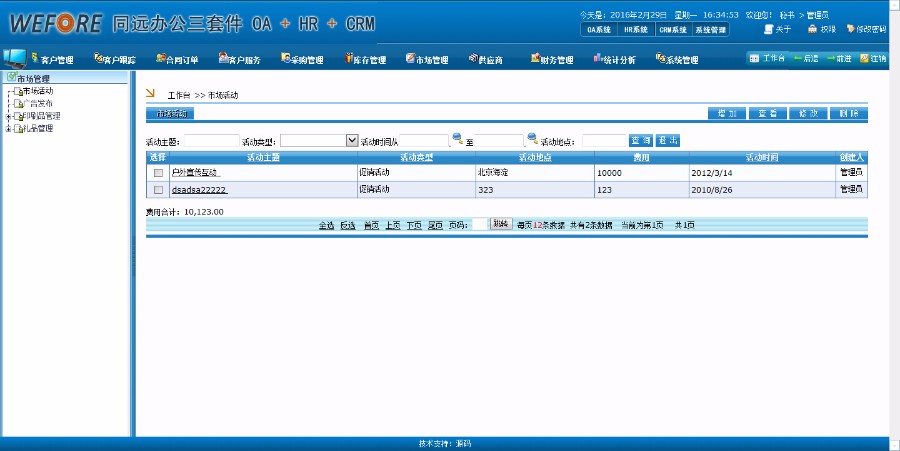
Task: Open the start date picker icon
Action: (457, 138)
